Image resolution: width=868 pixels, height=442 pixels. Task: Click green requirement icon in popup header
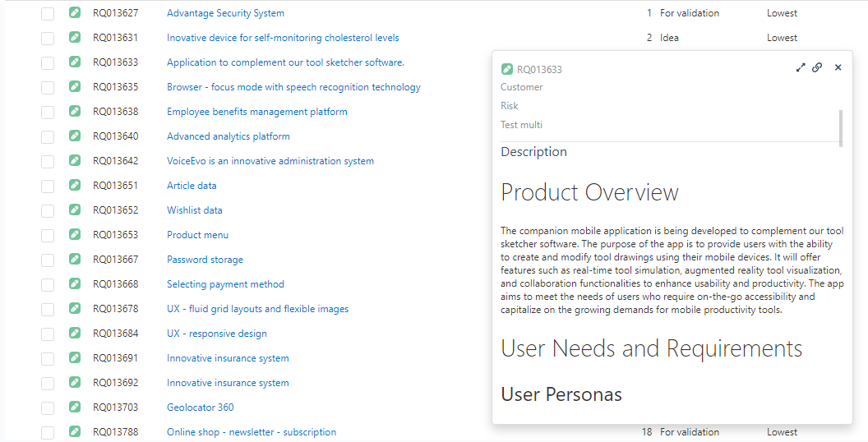point(506,69)
